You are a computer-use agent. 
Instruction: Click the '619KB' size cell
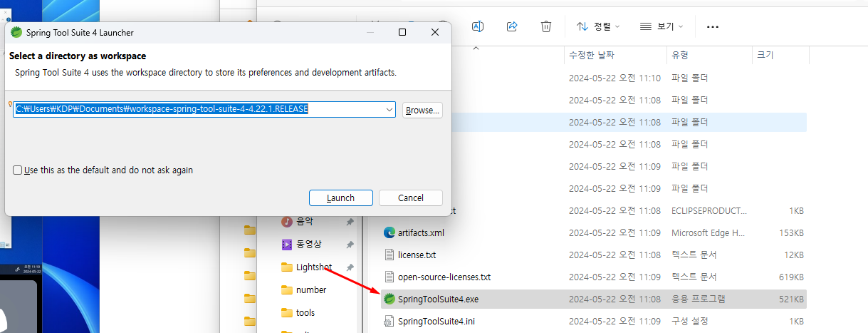(790, 277)
